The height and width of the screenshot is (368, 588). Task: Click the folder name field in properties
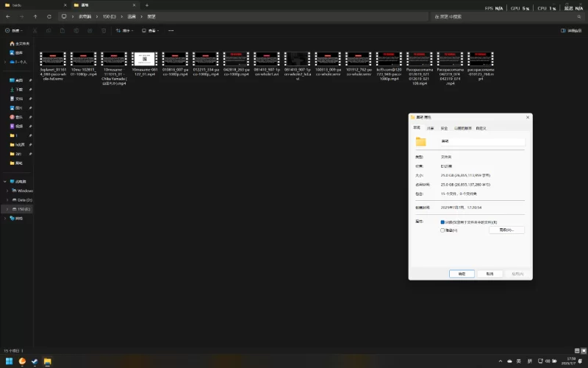(482, 141)
